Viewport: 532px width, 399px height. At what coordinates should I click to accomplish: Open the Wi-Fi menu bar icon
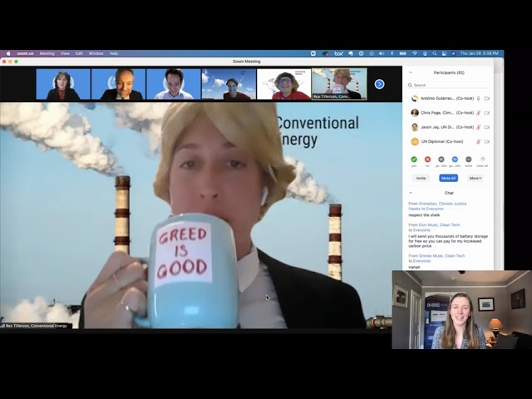pyautogui.click(x=415, y=53)
